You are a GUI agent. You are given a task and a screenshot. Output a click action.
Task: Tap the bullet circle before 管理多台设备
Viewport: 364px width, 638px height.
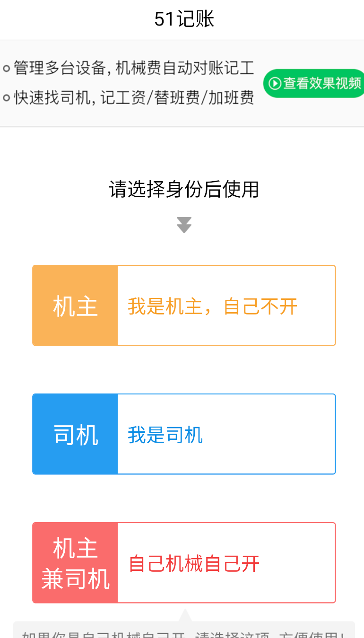coord(7,69)
